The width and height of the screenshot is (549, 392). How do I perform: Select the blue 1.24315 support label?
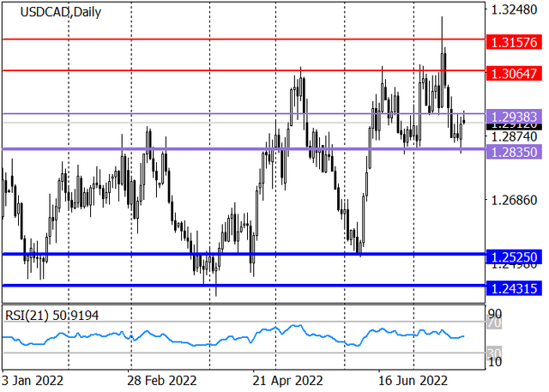coord(514,288)
